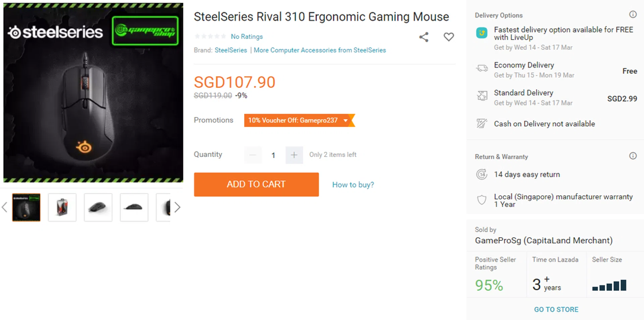Viewport: 644px width, 320px height.
Task: Increase quantity with plus button
Action: click(294, 155)
